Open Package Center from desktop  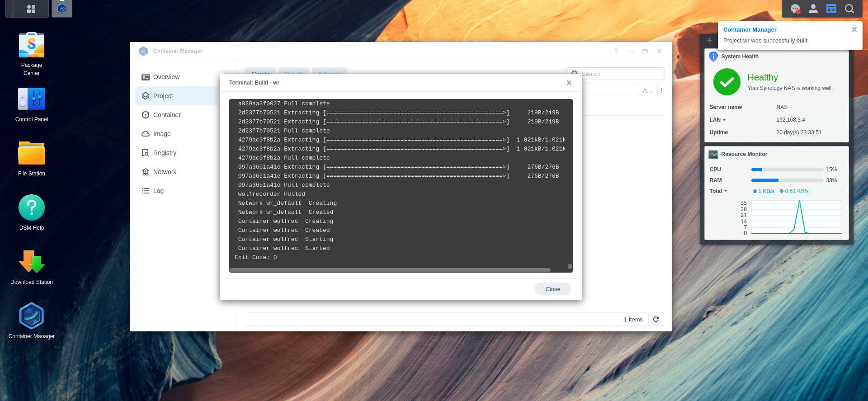tap(32, 46)
